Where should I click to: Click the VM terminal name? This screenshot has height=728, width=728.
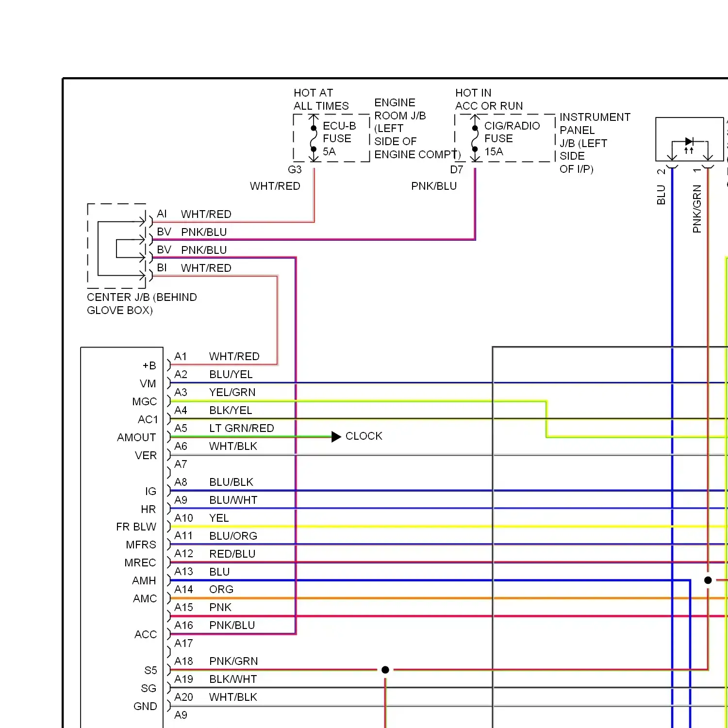pyautogui.click(x=148, y=384)
